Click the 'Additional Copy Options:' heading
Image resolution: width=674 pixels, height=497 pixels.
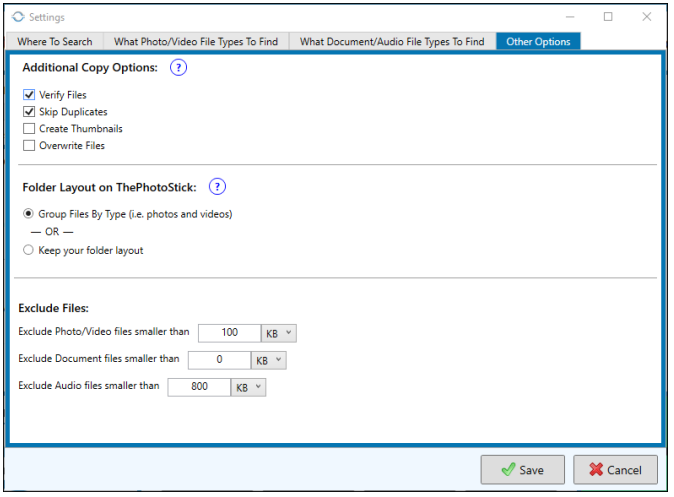tap(90, 68)
